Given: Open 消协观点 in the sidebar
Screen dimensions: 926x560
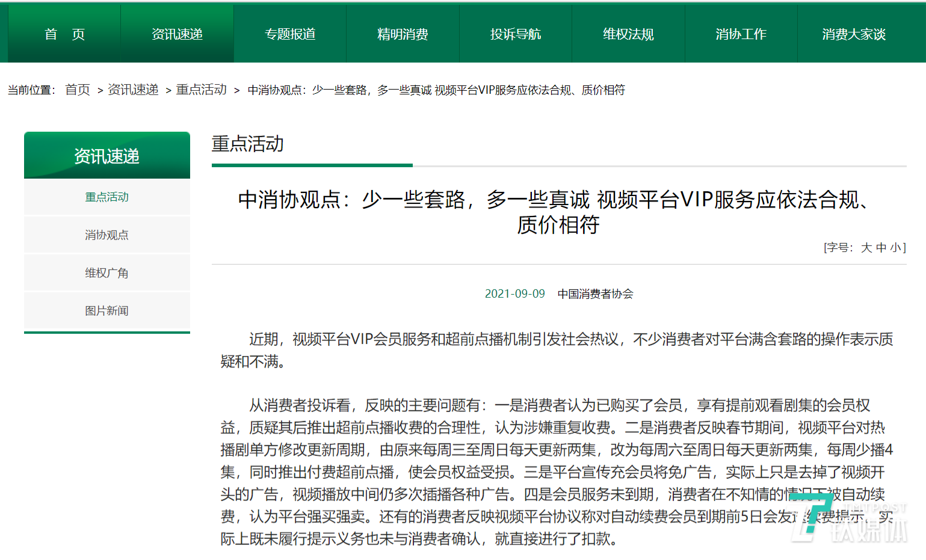Looking at the screenshot, I should 106,235.
